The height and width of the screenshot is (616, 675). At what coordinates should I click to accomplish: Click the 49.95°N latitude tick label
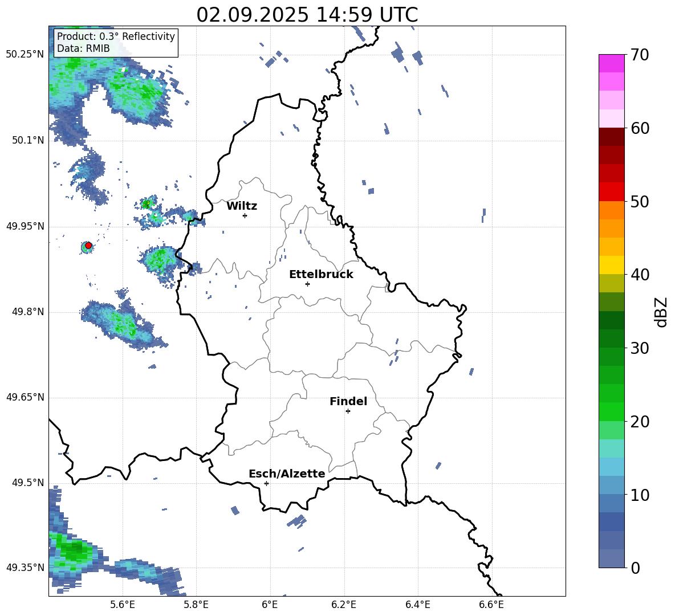point(25,226)
